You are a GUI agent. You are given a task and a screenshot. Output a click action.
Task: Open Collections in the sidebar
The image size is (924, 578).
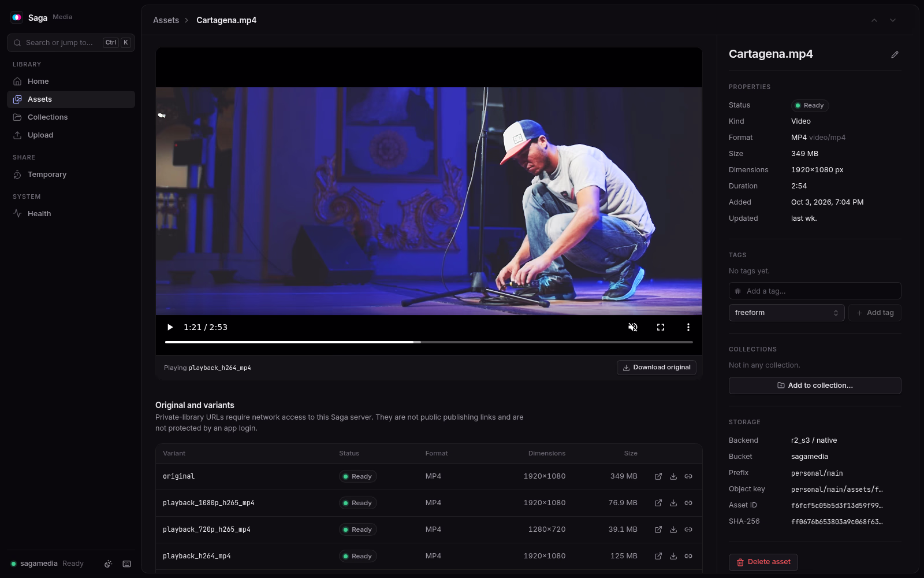(x=71, y=117)
